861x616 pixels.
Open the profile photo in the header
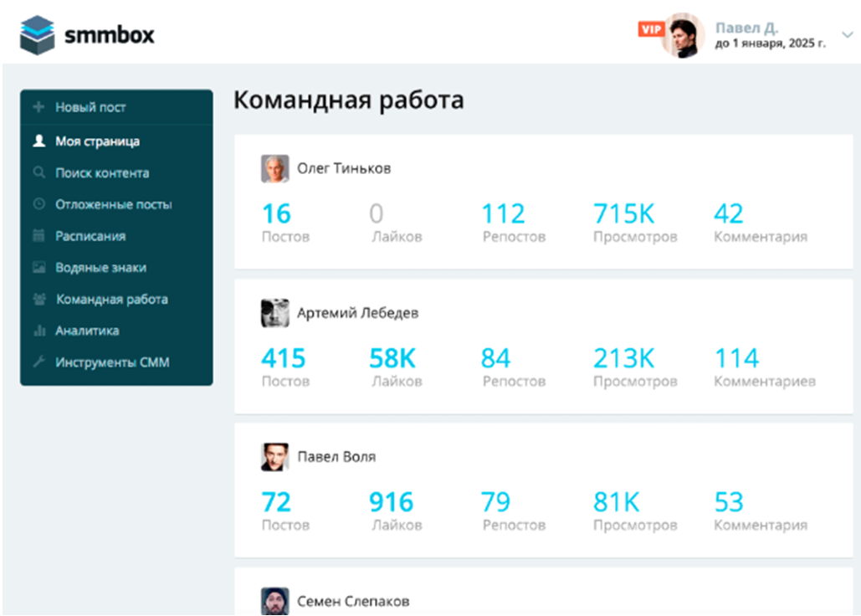click(x=684, y=36)
